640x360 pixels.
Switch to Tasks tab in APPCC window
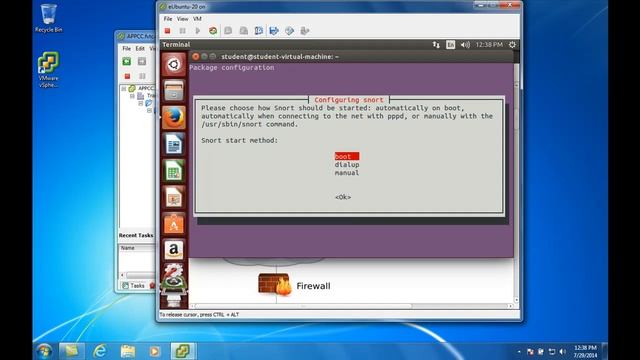[133, 286]
